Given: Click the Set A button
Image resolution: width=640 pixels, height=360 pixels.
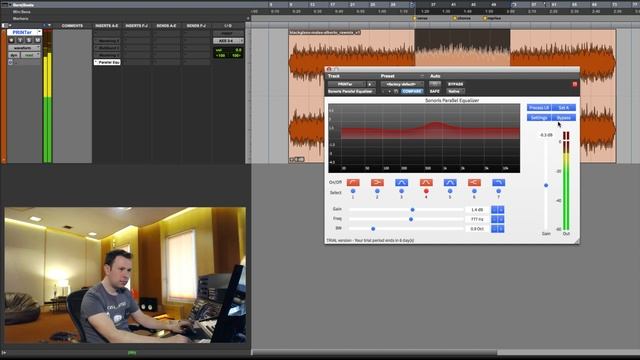Looking at the screenshot, I should point(564,108).
